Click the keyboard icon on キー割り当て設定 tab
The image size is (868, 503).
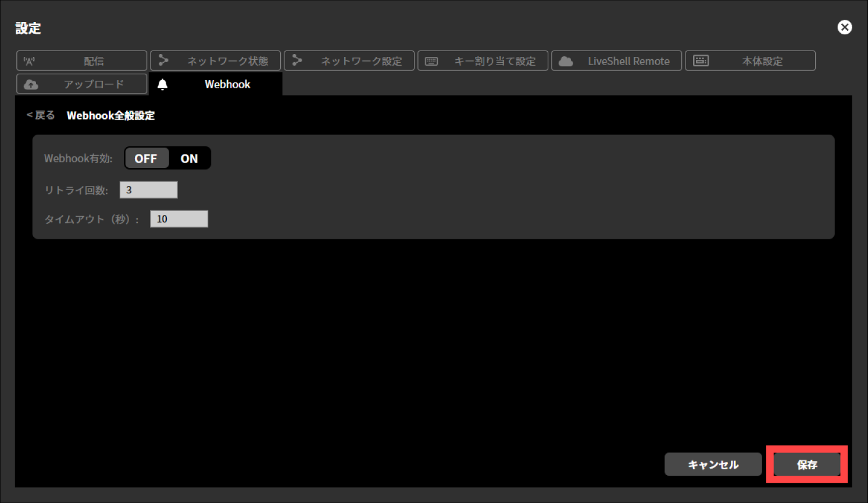pos(431,60)
